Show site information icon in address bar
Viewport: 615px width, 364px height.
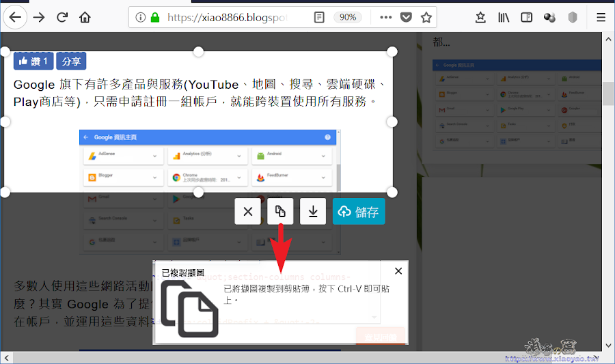(x=140, y=17)
